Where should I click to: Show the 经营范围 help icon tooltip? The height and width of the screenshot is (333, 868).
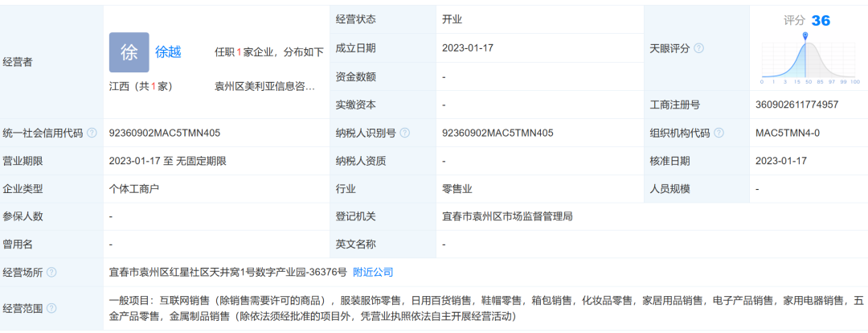tap(51, 308)
